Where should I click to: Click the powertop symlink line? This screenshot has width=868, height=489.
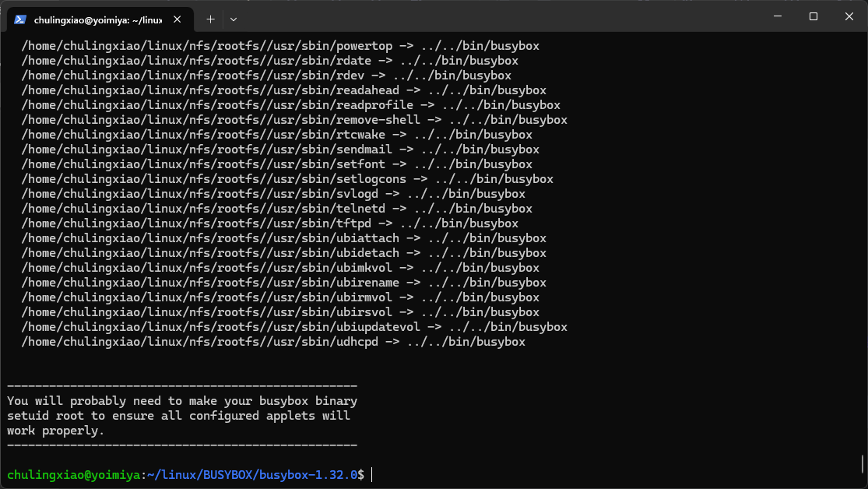pos(280,46)
